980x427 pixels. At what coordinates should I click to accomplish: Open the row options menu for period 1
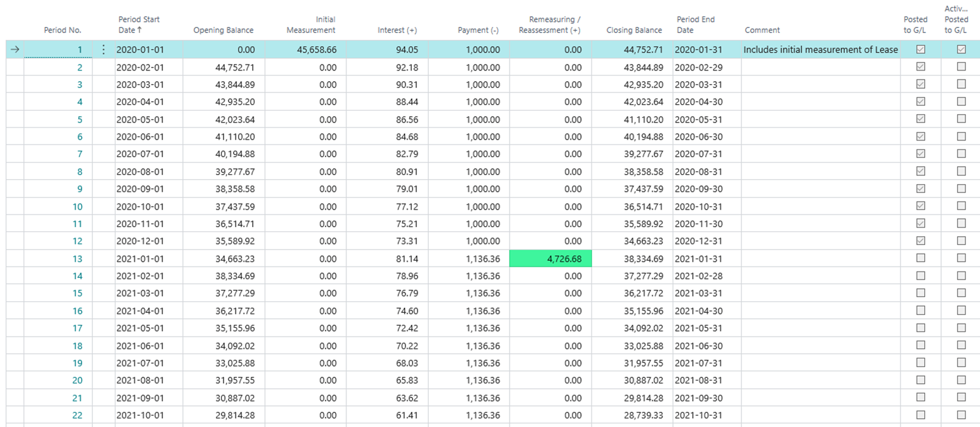coord(103,50)
